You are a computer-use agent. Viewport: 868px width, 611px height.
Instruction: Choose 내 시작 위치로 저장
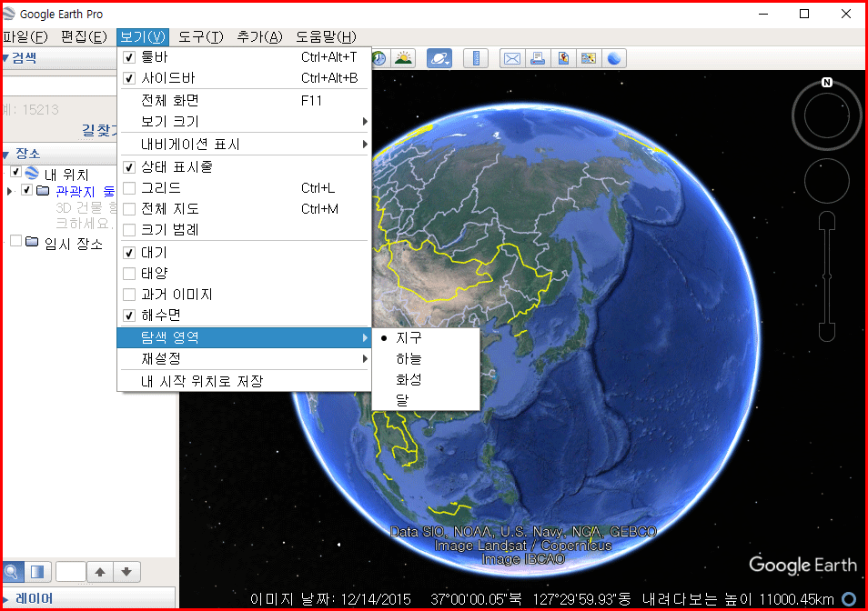[244, 381]
